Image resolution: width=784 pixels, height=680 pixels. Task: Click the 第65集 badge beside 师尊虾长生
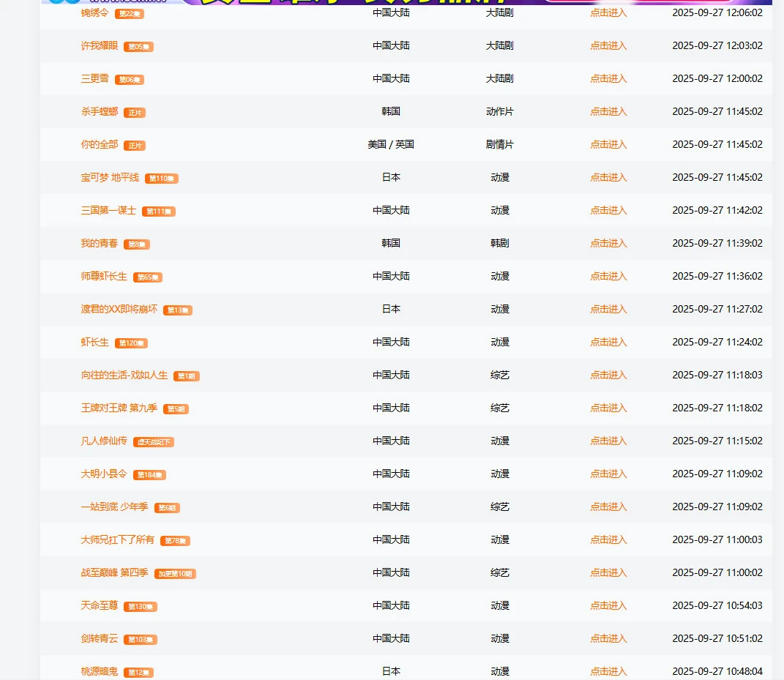148,277
